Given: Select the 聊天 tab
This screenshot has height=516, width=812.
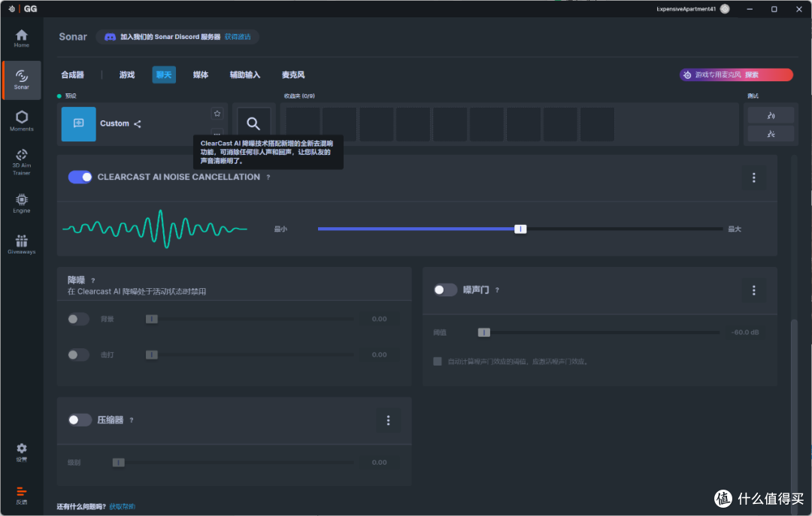Looking at the screenshot, I should (164, 74).
